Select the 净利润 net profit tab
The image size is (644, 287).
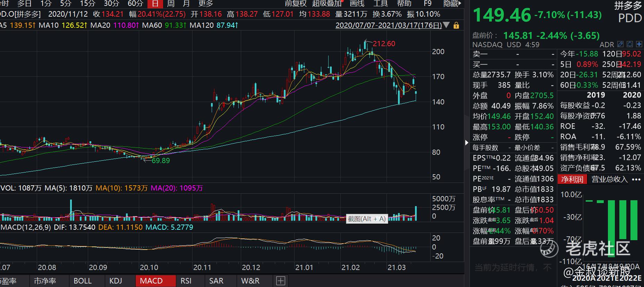[572, 179]
